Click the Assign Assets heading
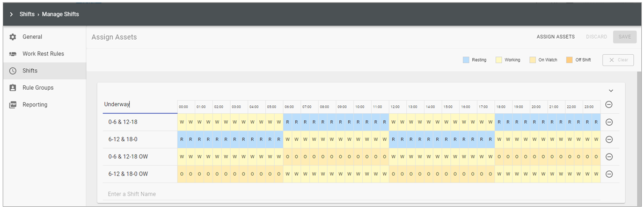Image resolution: width=644 pixels, height=210 pixels. pos(114,37)
